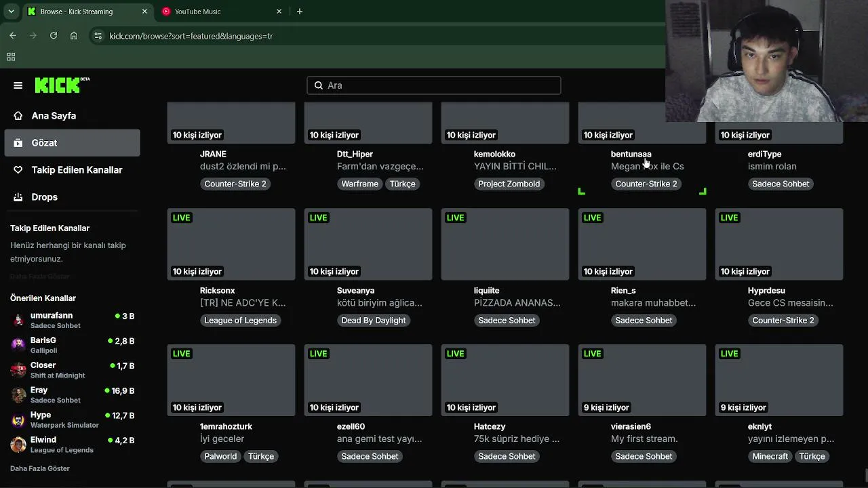
Task: Open the Dtt_Hiper channel name link
Action: pyautogui.click(x=355, y=154)
